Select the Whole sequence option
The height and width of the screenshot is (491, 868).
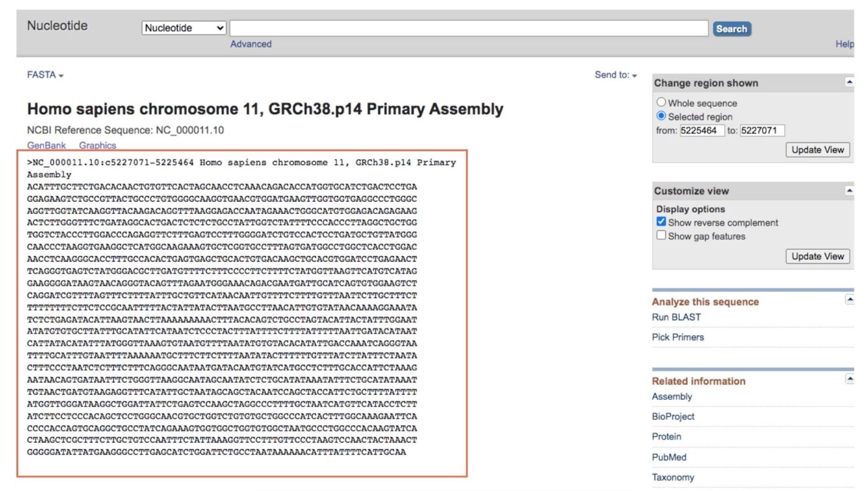(660, 102)
